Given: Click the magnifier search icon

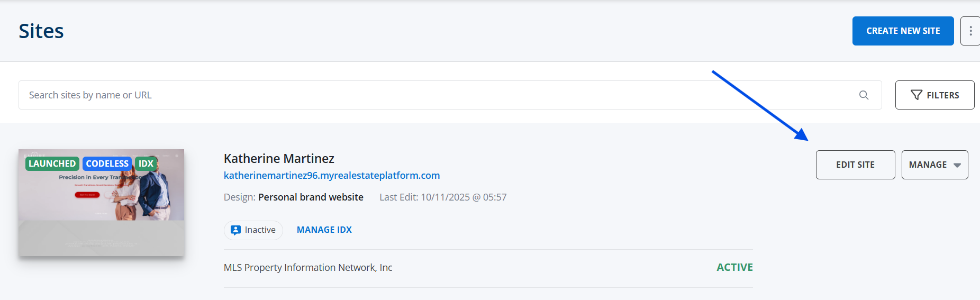Looking at the screenshot, I should pos(864,95).
